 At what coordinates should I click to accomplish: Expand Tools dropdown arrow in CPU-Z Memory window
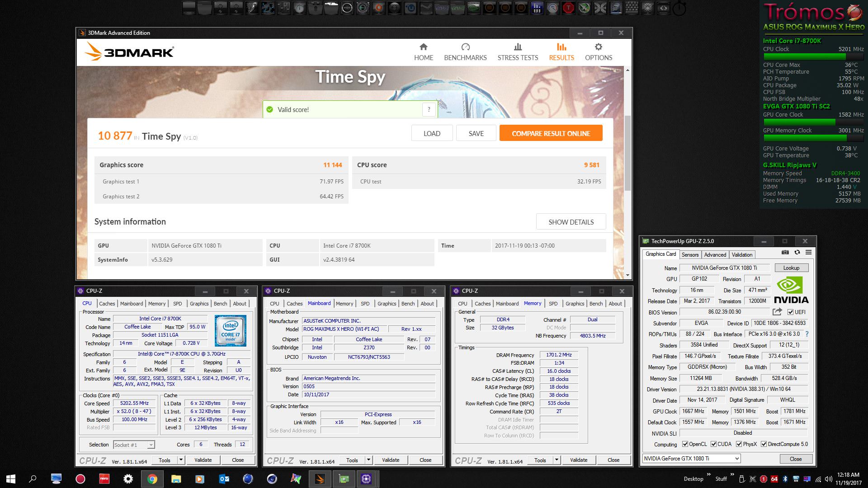557,460
